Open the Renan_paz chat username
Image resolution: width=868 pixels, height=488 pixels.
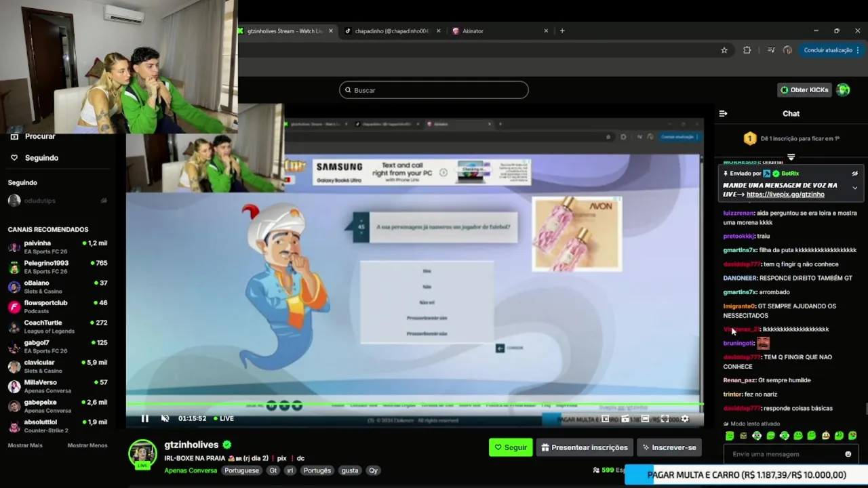(739, 380)
